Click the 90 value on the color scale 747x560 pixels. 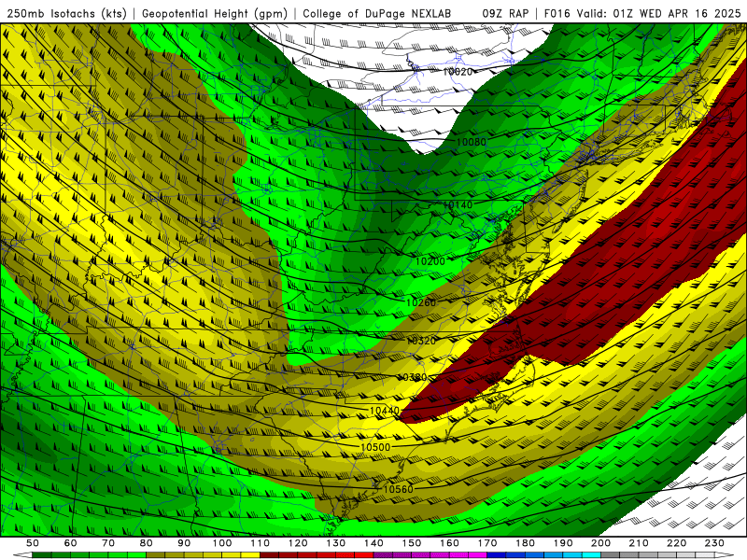pos(184,543)
